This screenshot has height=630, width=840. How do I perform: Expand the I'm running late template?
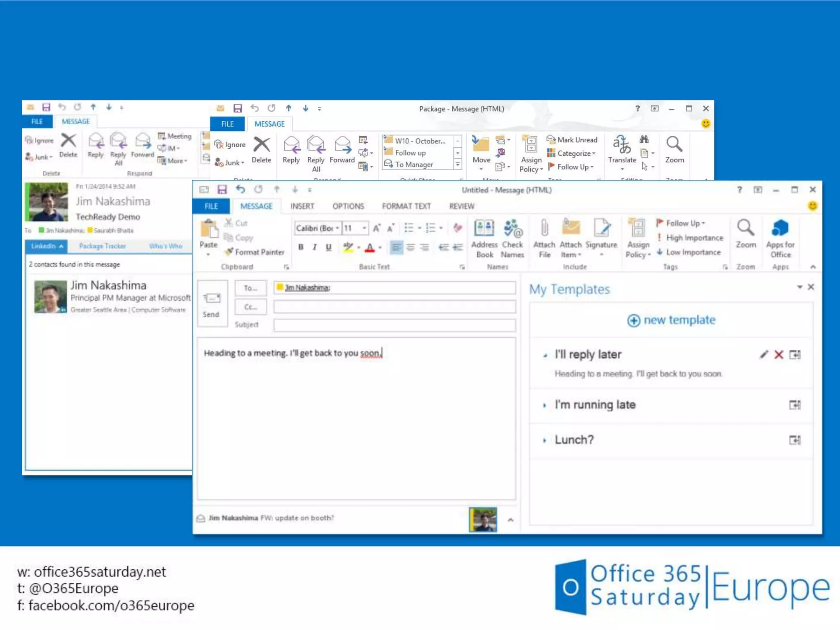pyautogui.click(x=545, y=405)
